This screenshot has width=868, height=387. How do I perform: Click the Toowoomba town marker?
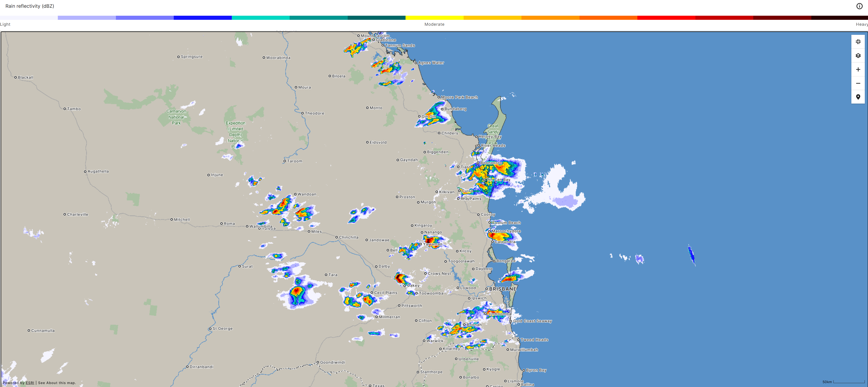(x=416, y=293)
